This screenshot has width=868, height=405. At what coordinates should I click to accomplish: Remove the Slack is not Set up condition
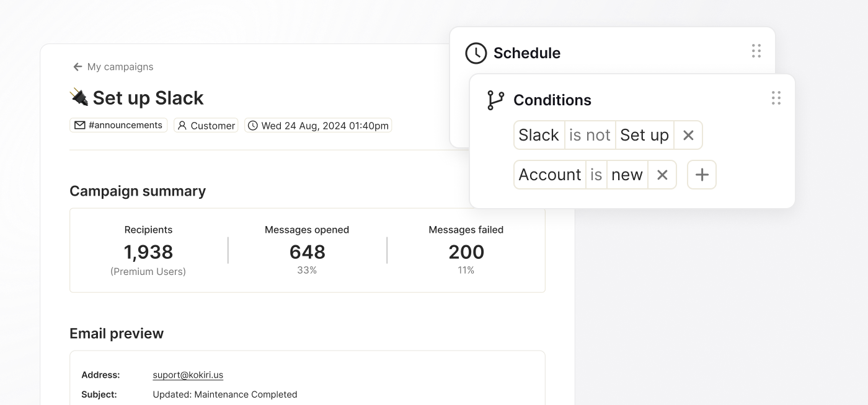688,135
